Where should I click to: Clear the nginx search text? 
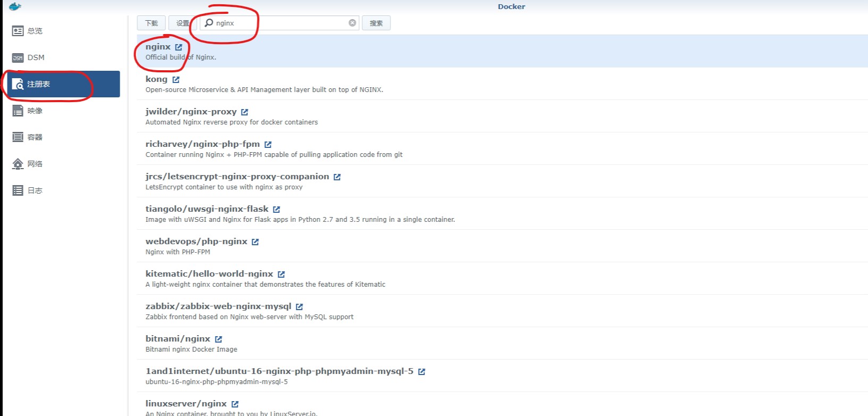352,23
